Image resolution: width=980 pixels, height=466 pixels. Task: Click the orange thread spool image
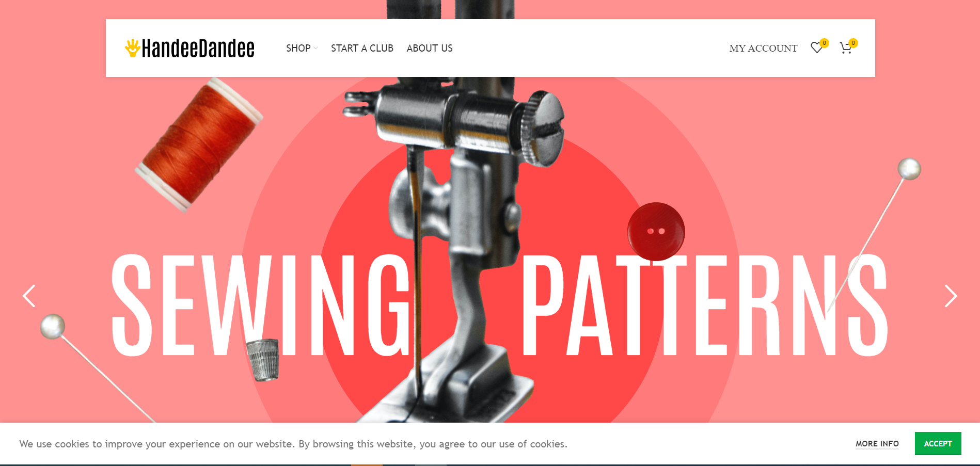(x=199, y=144)
